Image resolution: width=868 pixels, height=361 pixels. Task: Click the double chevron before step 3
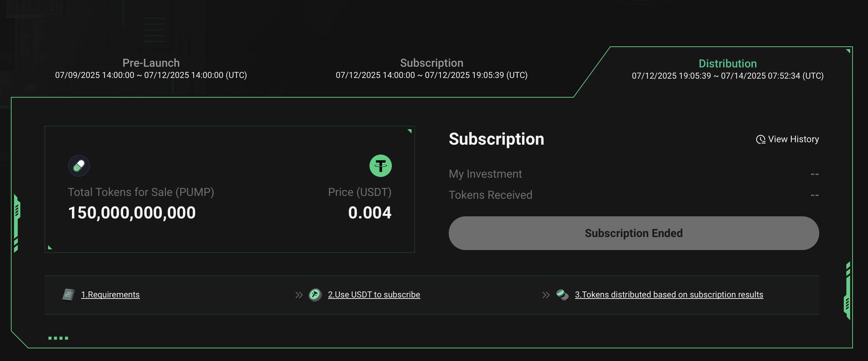546,295
